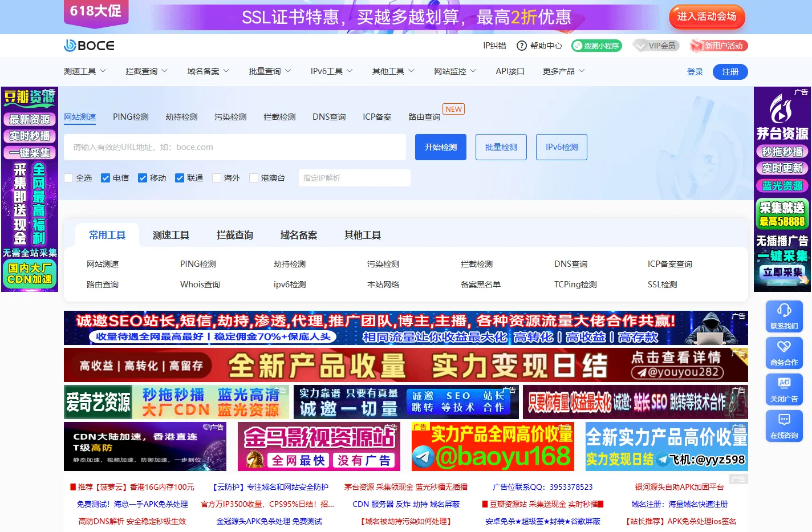The width and height of the screenshot is (812, 532).
Task: Click the 登录 link
Action: click(695, 72)
